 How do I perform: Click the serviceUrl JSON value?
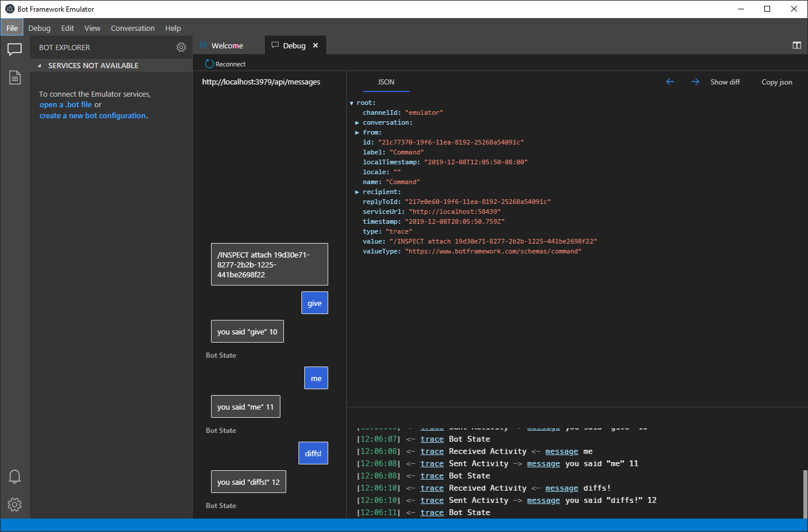(455, 212)
